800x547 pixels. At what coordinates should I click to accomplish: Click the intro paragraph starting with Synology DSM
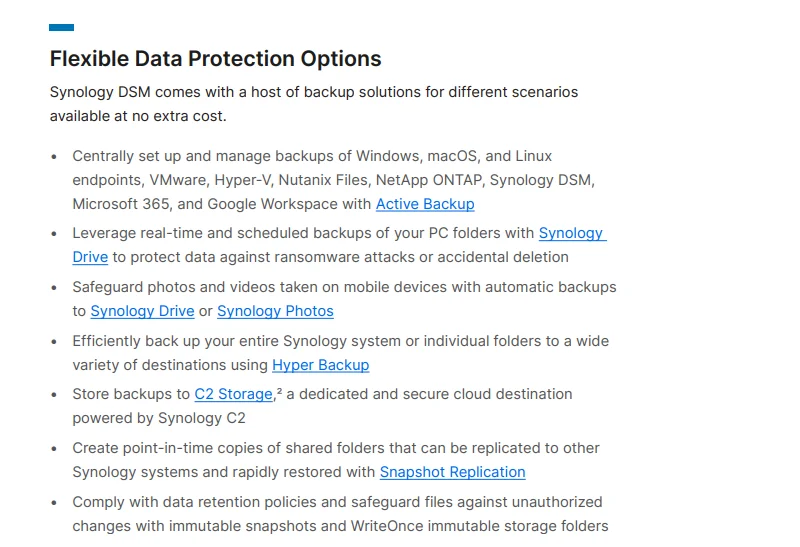[x=313, y=92]
